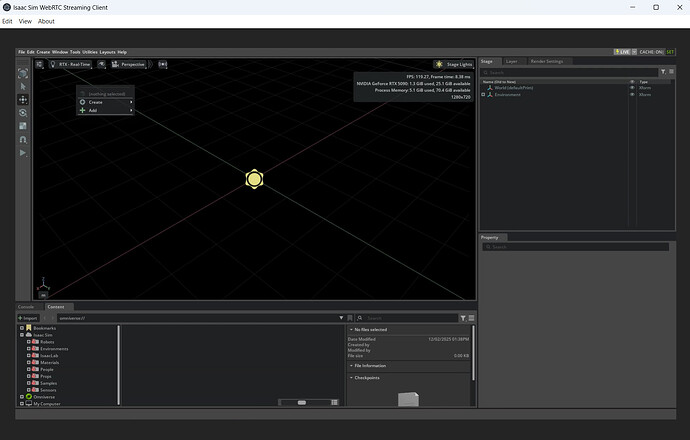
Task: Toggle the magnet Snap tool
Action: pos(23,139)
